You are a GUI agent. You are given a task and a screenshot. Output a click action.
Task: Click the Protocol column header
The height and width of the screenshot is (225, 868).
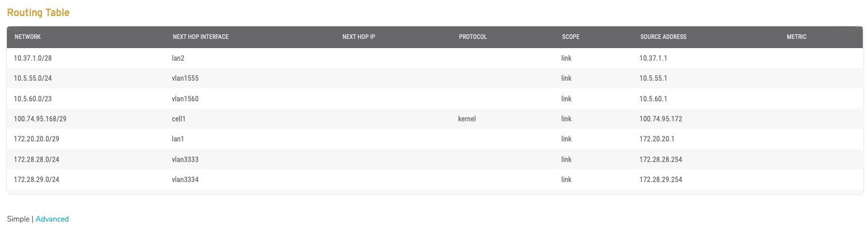coord(473,37)
